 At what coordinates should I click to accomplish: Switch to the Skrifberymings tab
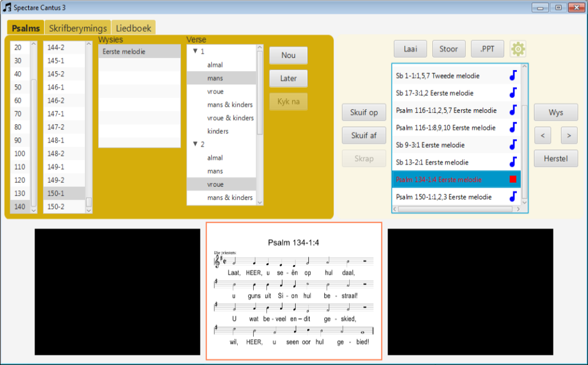click(x=78, y=28)
